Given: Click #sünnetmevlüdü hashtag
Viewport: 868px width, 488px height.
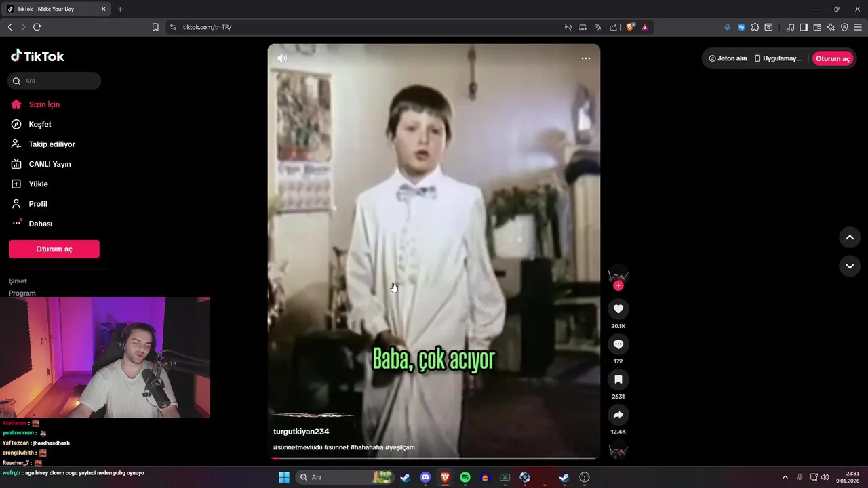Looking at the screenshot, I should 298,447.
